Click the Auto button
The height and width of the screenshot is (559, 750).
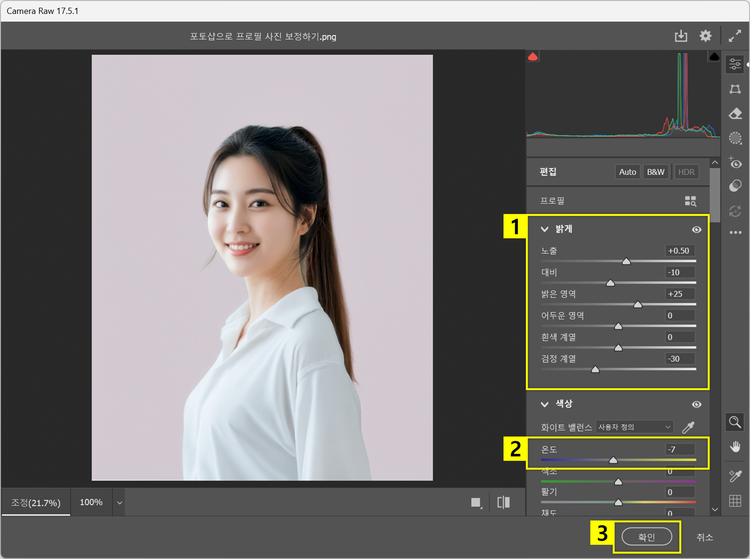click(x=627, y=172)
